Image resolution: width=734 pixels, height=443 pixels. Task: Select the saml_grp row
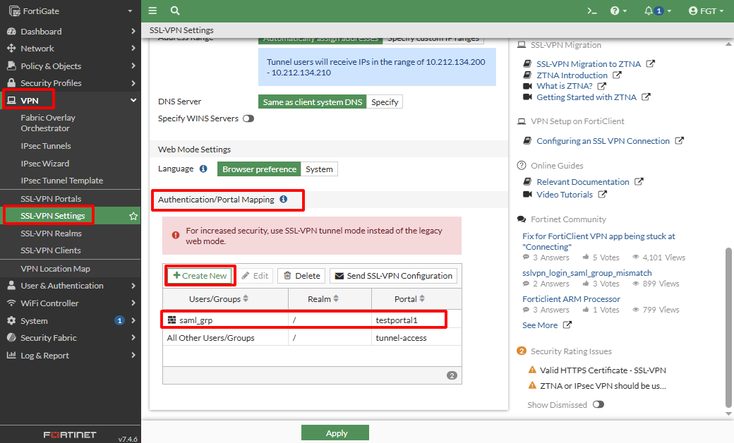coord(312,320)
